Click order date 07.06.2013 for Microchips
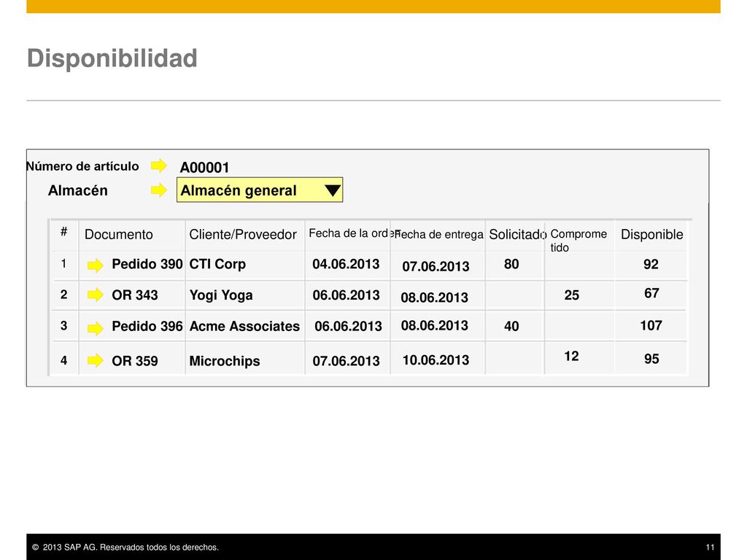Screen dimensions: 747x560 tap(346, 361)
